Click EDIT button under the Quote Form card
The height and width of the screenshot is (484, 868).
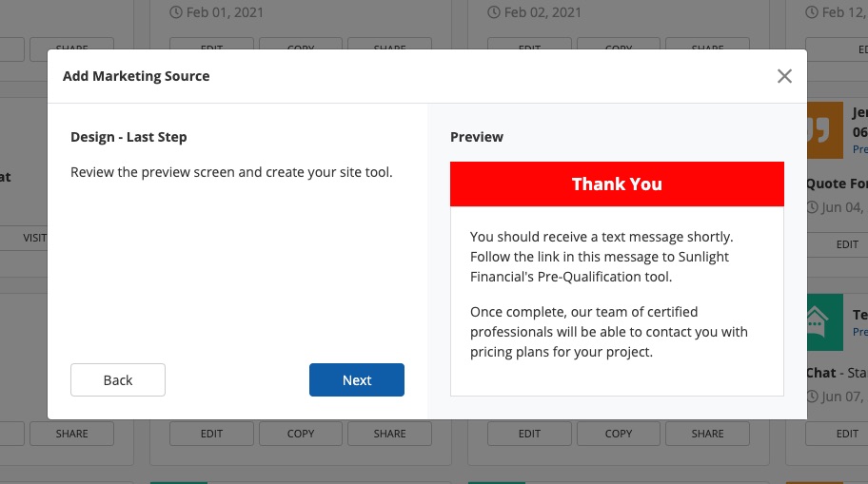[x=846, y=244]
